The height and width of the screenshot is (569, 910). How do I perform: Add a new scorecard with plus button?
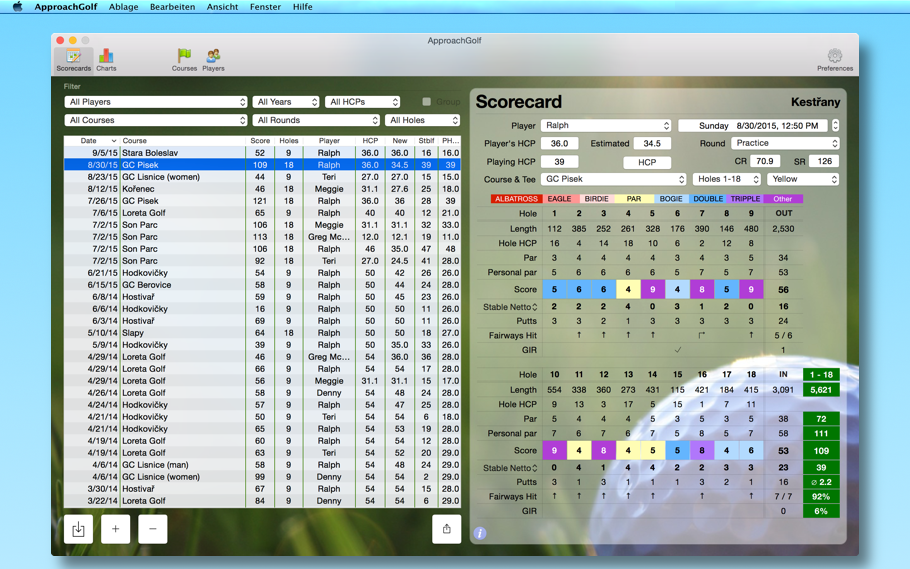tap(115, 529)
